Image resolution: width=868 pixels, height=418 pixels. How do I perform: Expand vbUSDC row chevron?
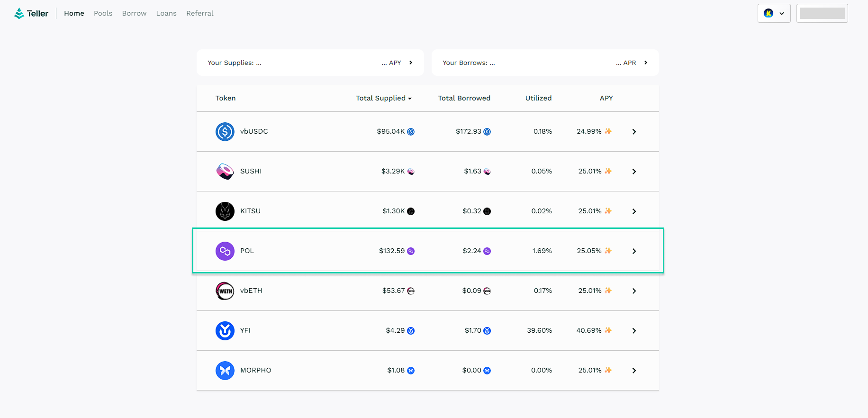[634, 132]
